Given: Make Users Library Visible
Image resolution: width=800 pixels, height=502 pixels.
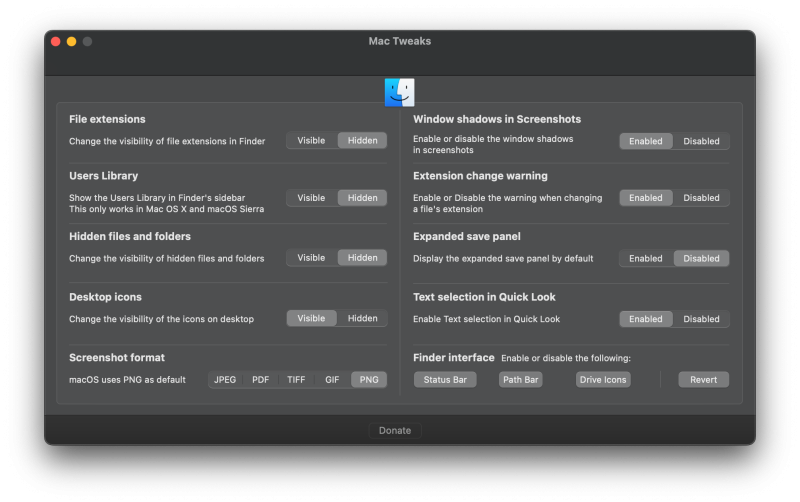Looking at the screenshot, I should 311,197.
